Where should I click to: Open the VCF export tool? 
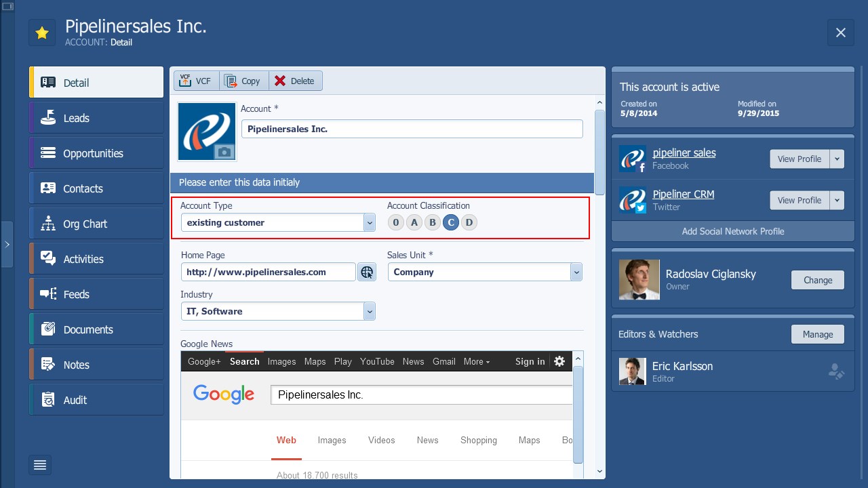click(x=195, y=80)
